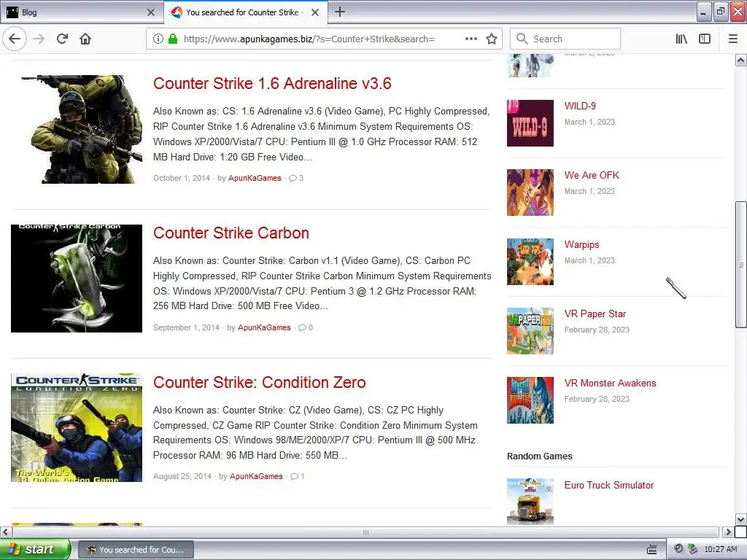
Task: Close the Blog tab
Action: (x=151, y=12)
